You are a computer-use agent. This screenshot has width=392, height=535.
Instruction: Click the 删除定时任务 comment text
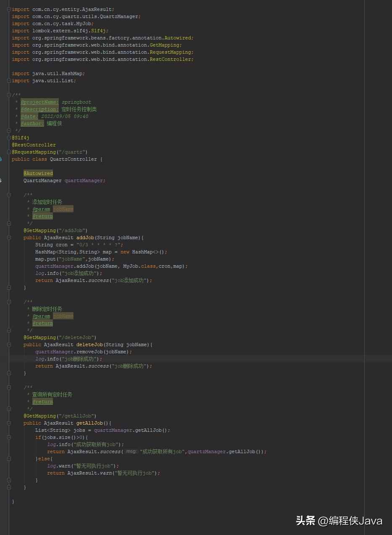[47, 309]
